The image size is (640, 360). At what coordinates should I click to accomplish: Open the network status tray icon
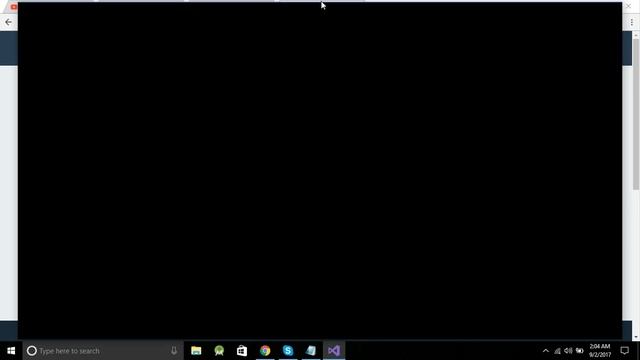click(x=557, y=351)
